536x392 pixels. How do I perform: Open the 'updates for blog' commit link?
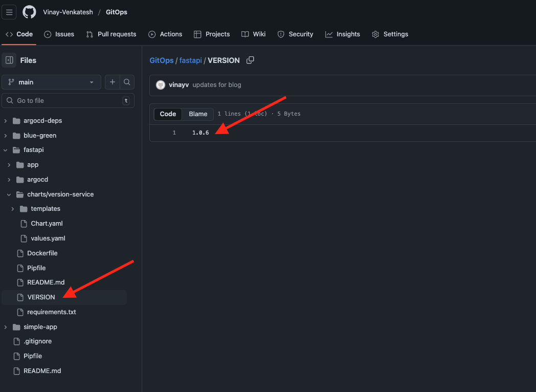(x=216, y=85)
